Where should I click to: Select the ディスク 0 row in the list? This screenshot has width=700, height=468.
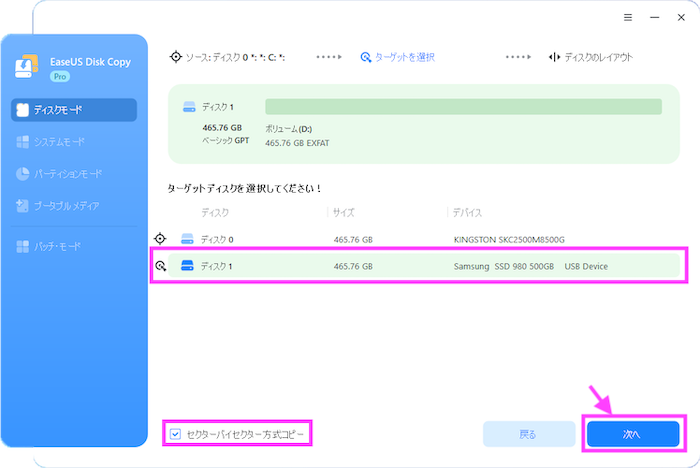(x=424, y=240)
